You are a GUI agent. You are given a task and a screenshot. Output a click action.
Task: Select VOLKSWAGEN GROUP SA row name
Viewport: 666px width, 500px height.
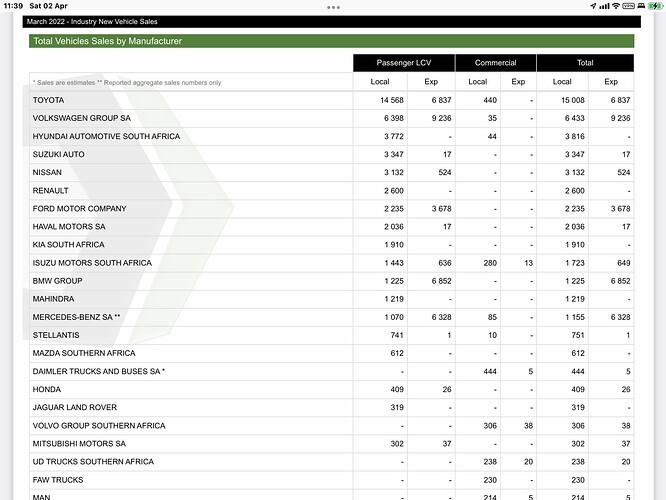pos(82,119)
